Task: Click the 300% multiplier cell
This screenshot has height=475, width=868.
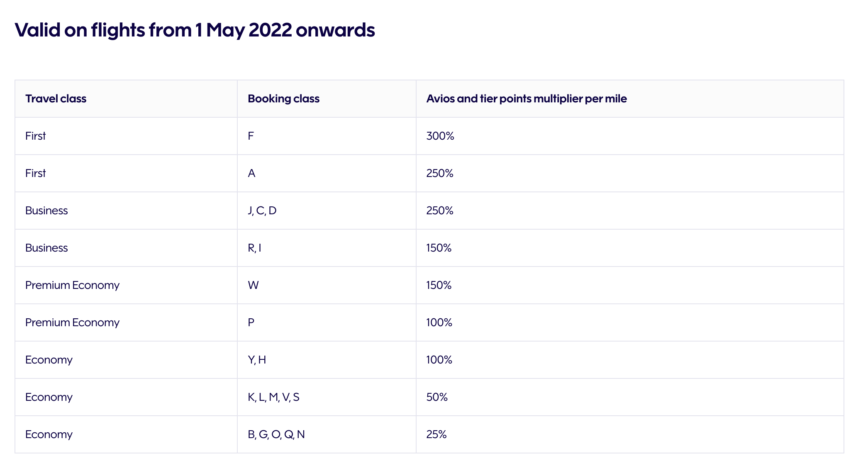Action: (630, 136)
